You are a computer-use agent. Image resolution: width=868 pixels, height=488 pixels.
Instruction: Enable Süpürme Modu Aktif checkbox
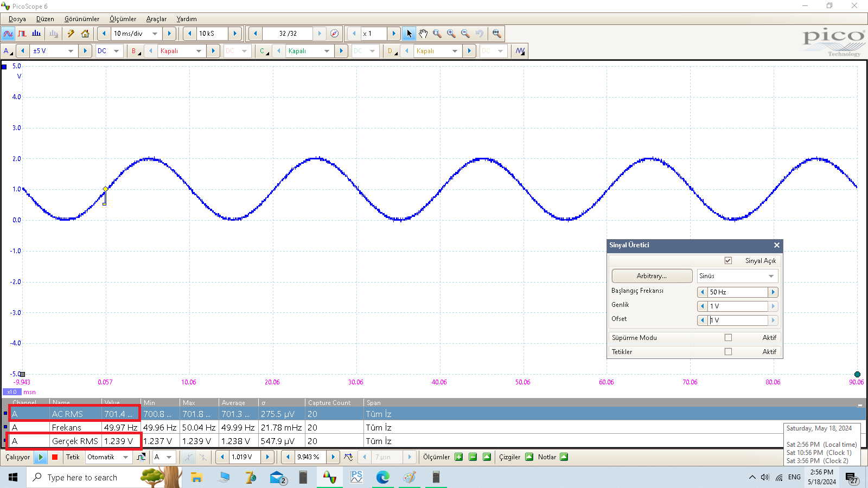(728, 338)
